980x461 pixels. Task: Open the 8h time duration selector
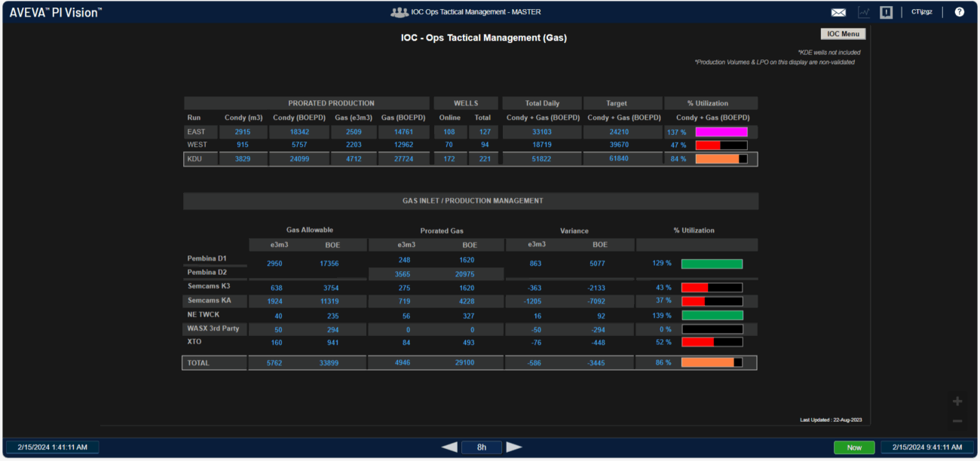(x=482, y=447)
